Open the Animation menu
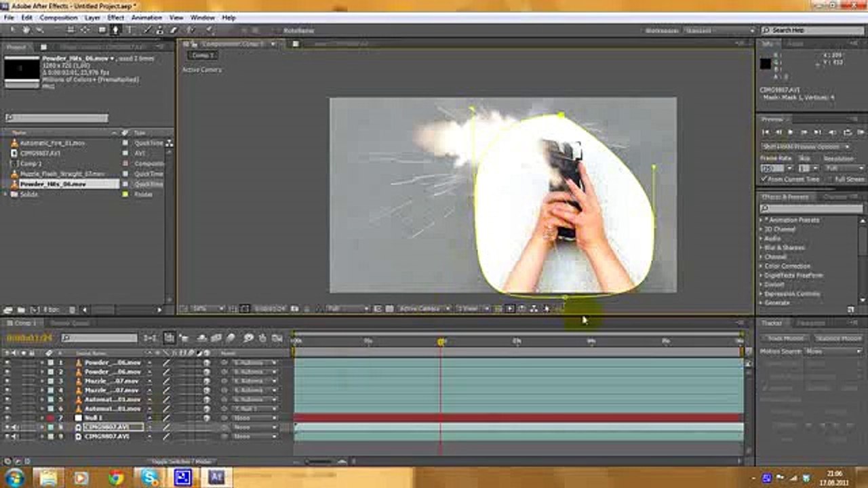Screen dimensions: 868x488 point(146,17)
